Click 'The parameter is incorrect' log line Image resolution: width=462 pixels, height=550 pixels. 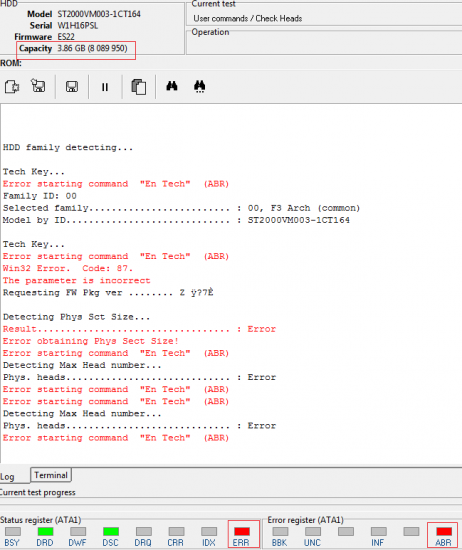(76, 281)
